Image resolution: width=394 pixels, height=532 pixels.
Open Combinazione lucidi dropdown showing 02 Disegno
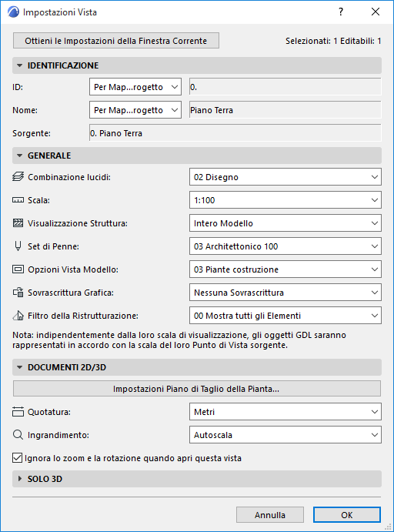tap(285, 177)
